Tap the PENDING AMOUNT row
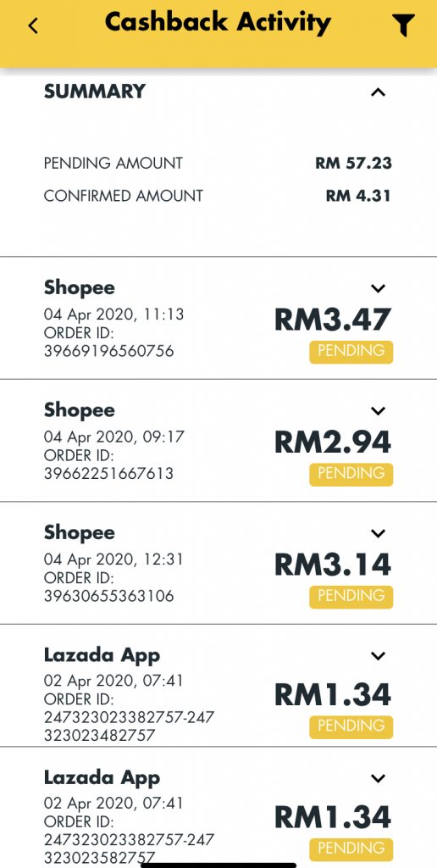Viewport: 437px width, 868px height. pos(218,164)
